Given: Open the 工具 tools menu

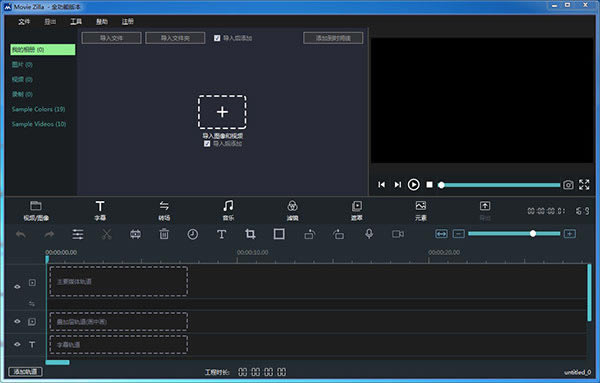Looking at the screenshot, I should [x=76, y=21].
